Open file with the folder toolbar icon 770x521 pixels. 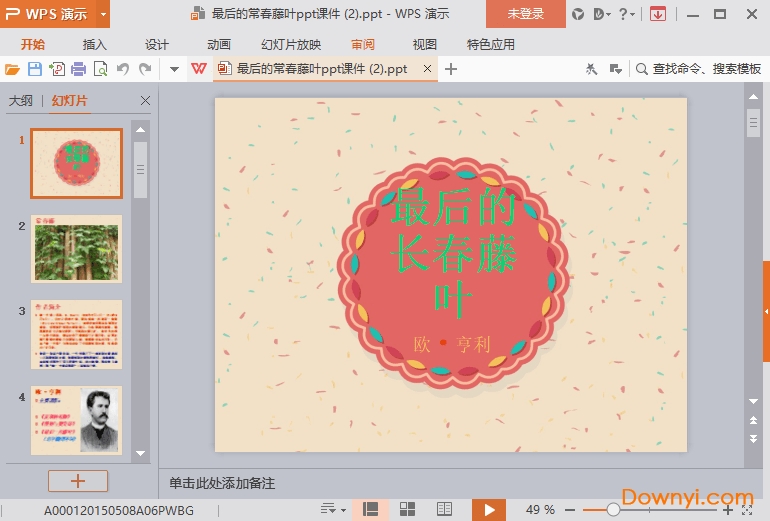tap(12, 69)
